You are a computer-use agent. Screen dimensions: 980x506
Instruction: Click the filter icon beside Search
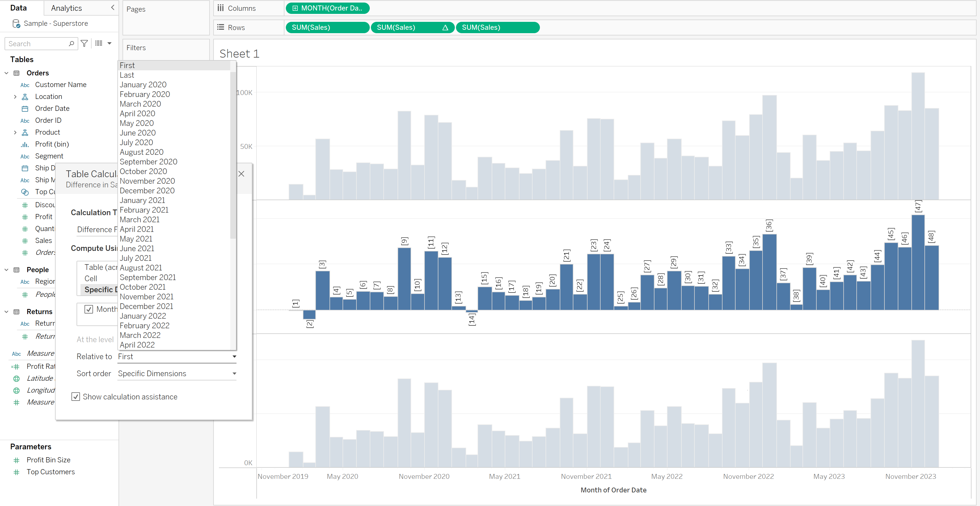pos(85,44)
